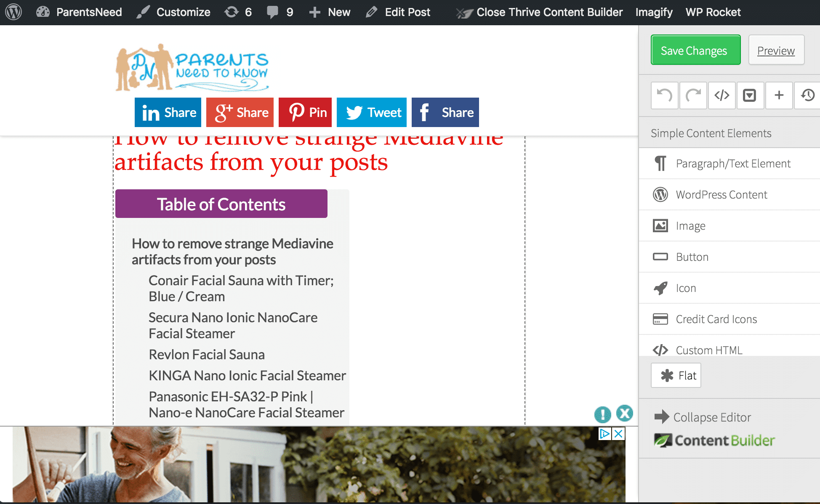
Task: Close the banner ad with X
Action: click(618, 433)
